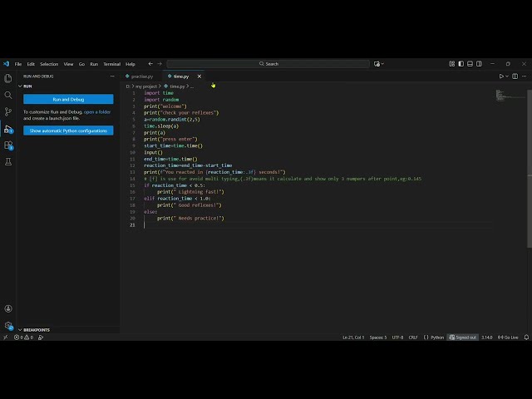Screen dimensions: 532x399
Task: Click Show automatic Python configurations button
Action: (x=68, y=131)
